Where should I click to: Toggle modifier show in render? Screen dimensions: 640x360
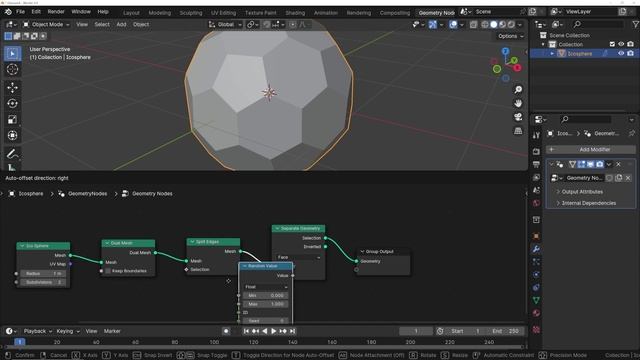coord(599,164)
